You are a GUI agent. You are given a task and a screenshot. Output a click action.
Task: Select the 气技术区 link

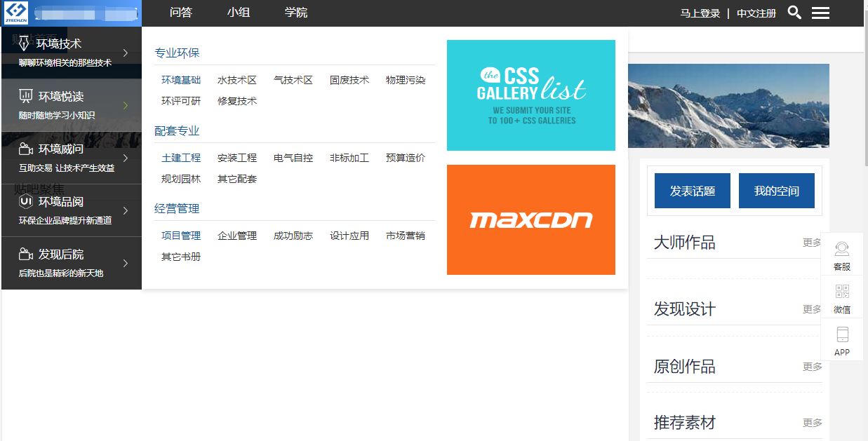pos(293,81)
